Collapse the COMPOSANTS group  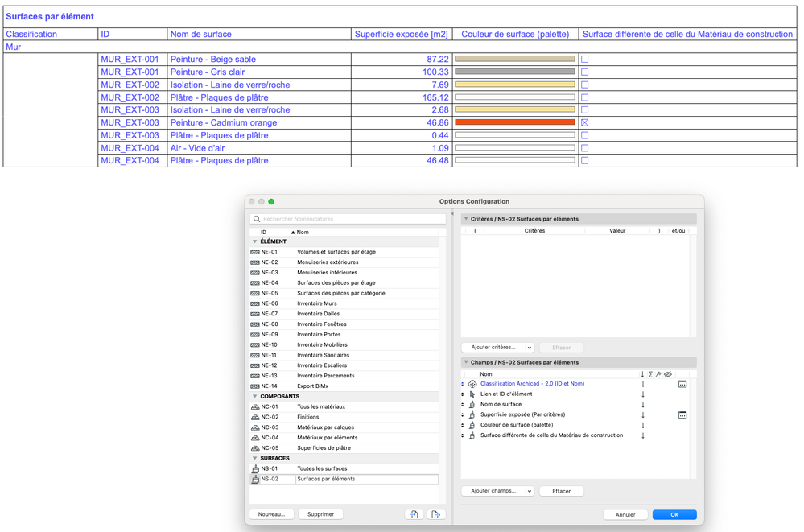(254, 397)
